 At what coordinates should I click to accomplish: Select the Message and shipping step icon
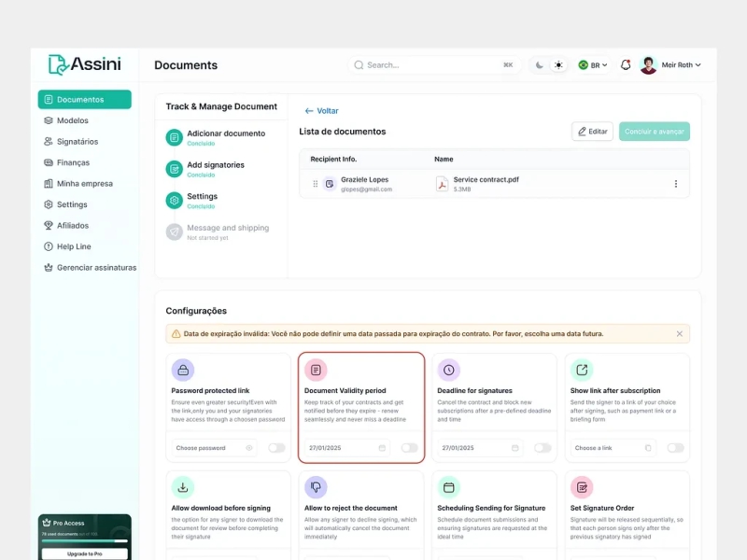pos(175,231)
